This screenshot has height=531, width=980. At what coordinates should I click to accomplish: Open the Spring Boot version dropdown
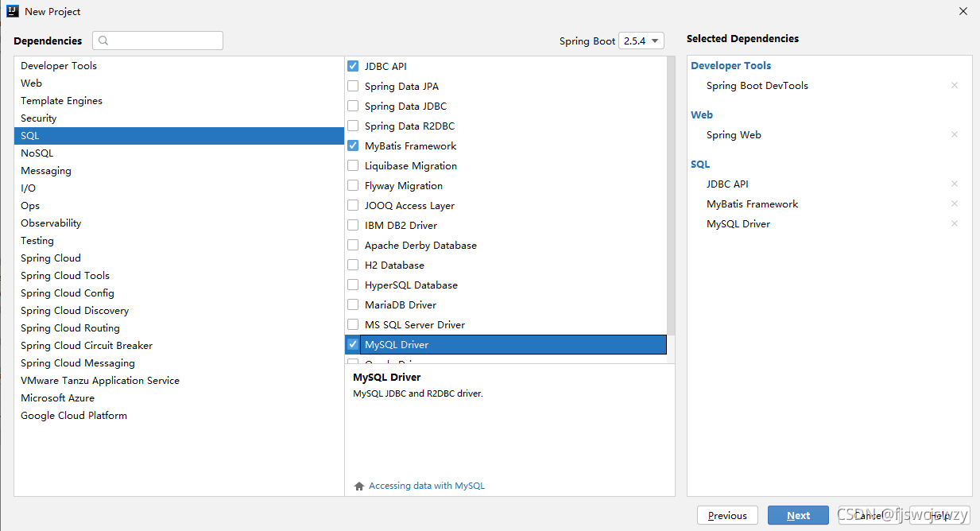click(641, 41)
